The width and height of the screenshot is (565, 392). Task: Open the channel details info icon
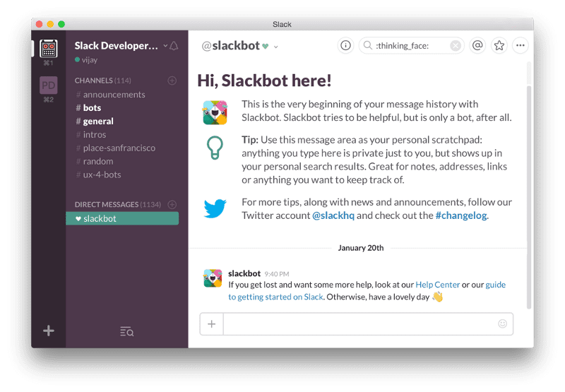coord(345,45)
